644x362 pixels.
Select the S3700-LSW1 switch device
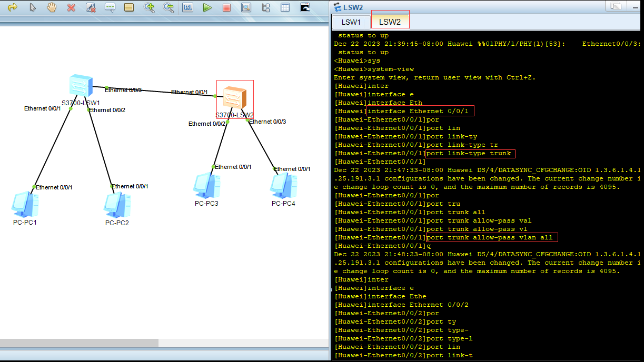81,86
